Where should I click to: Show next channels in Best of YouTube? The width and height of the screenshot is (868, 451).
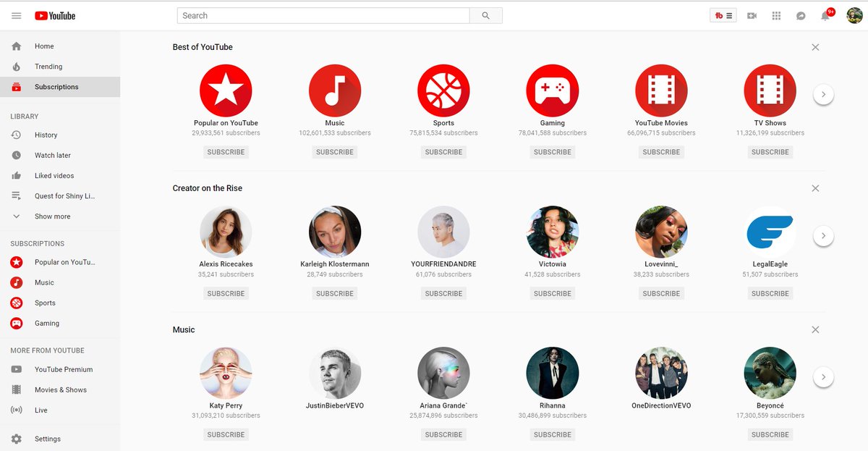pos(823,94)
